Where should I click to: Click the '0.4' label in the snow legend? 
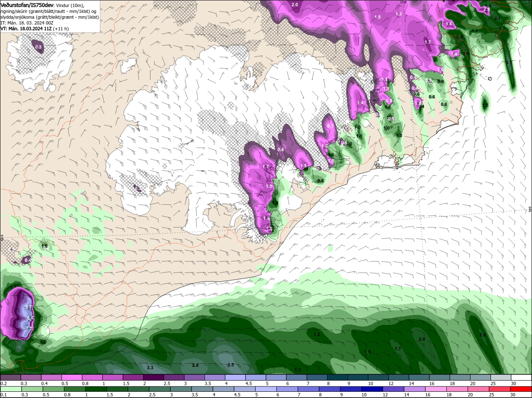tap(44, 383)
